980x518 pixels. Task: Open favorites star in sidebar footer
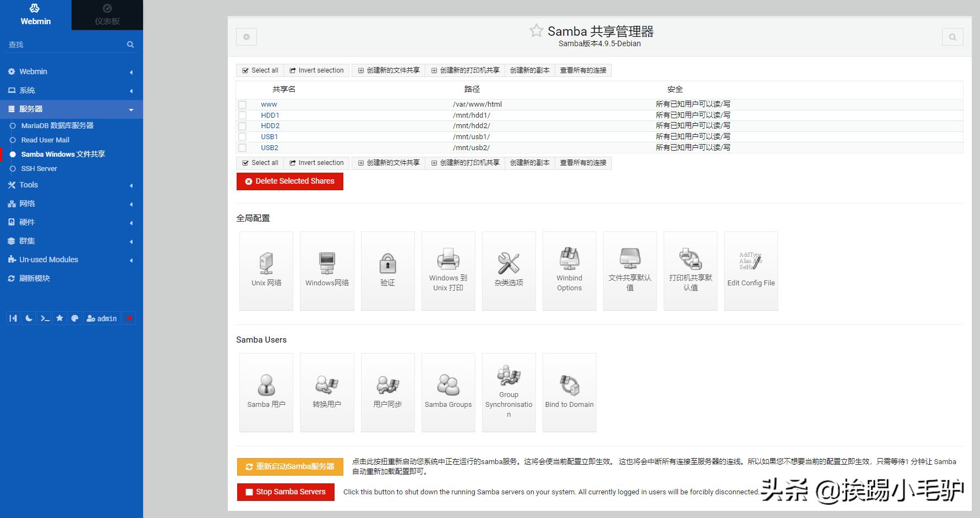point(59,318)
